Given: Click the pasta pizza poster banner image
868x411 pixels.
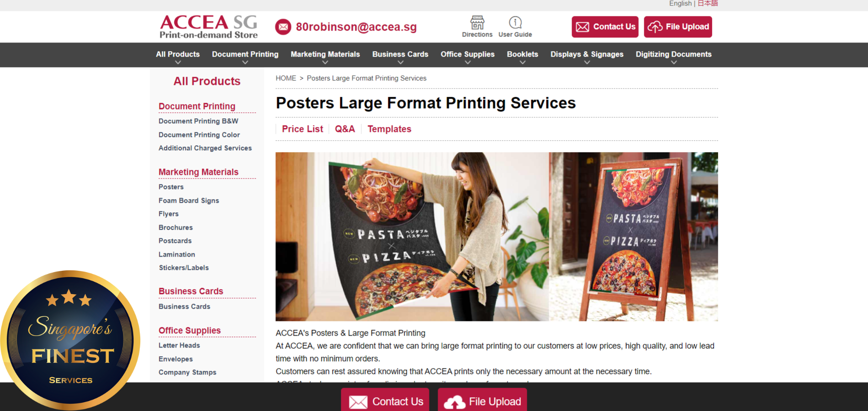Looking at the screenshot, I should (497, 237).
